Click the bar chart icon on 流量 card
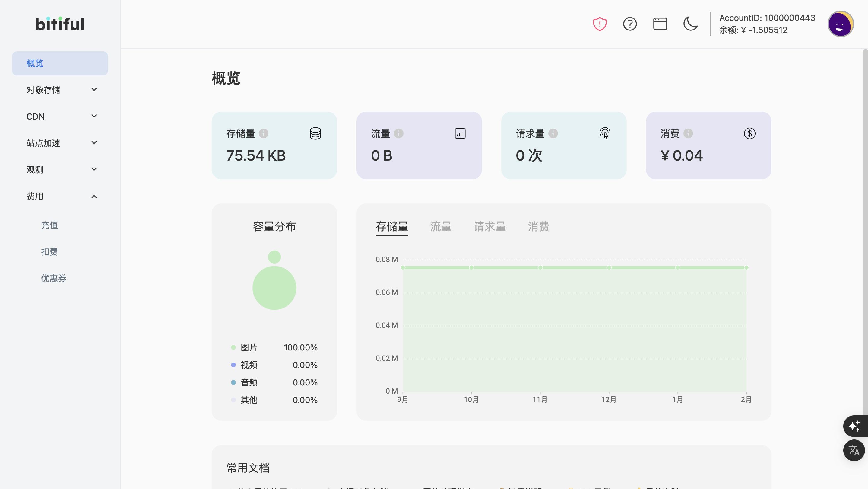This screenshot has width=868, height=489. click(x=460, y=133)
